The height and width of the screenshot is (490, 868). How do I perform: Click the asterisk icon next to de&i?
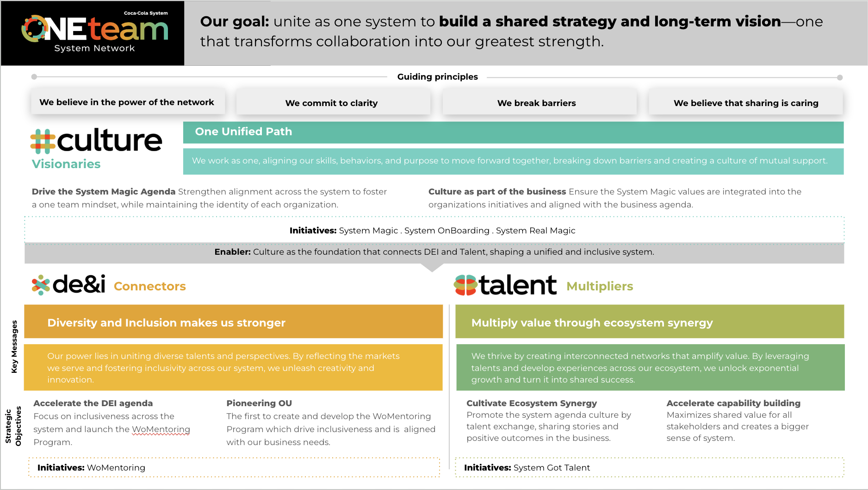point(41,285)
